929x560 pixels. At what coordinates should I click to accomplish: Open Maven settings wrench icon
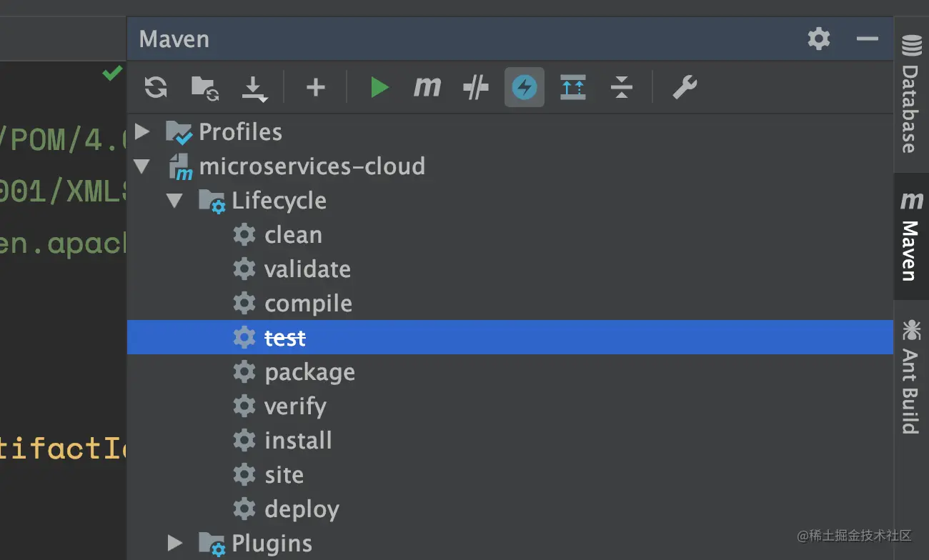pyautogui.click(x=685, y=87)
